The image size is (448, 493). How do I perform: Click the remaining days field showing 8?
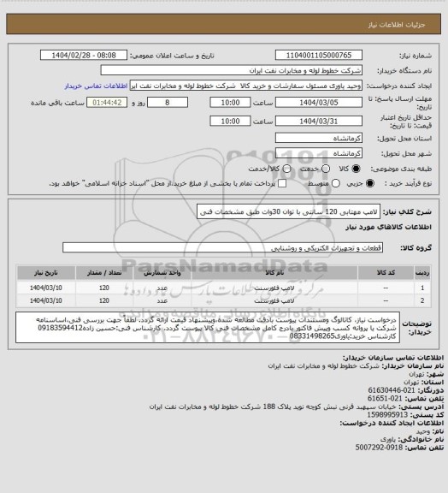(168, 103)
